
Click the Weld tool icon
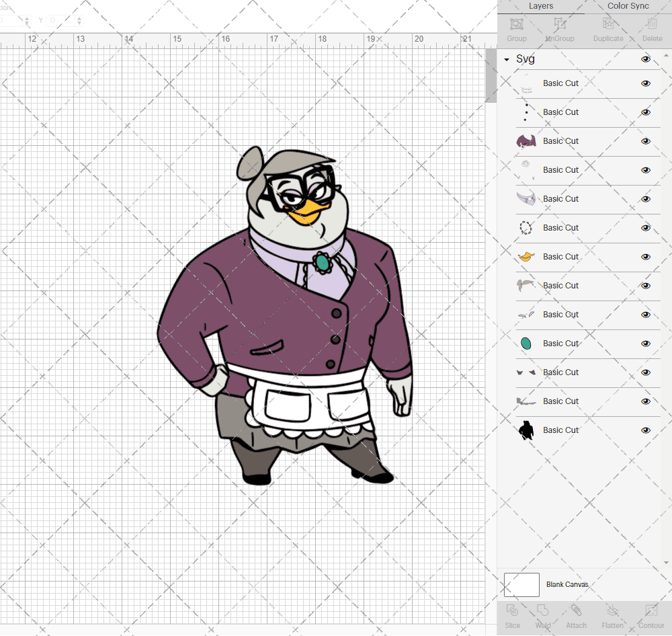tap(542, 610)
